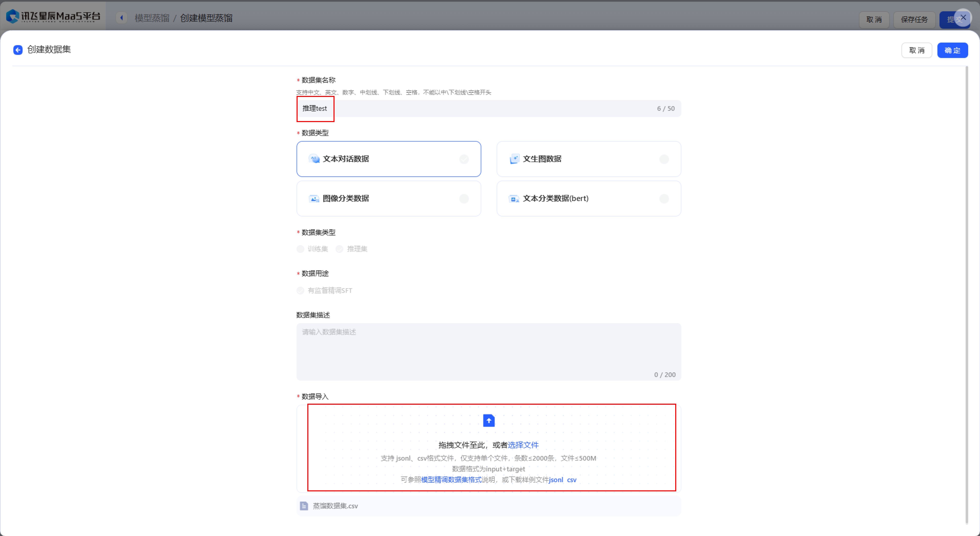Click the 取消 button in the dataset dialog

point(917,50)
